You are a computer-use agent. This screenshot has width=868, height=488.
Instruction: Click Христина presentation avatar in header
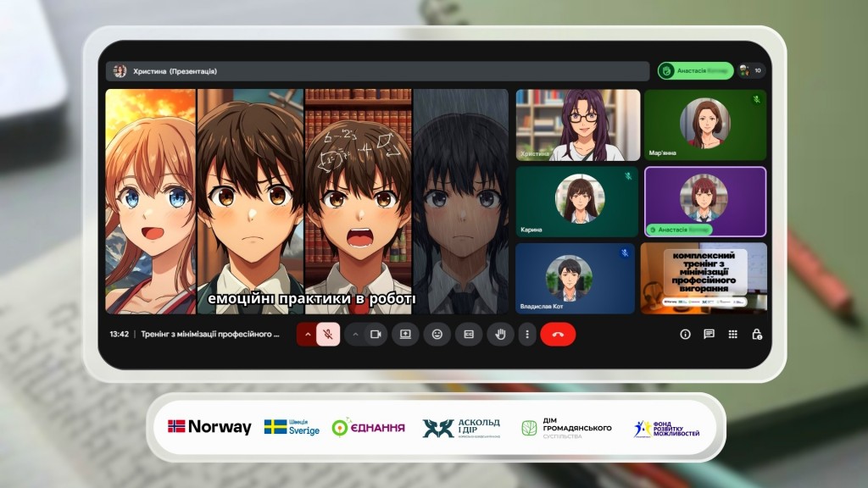[x=120, y=71]
